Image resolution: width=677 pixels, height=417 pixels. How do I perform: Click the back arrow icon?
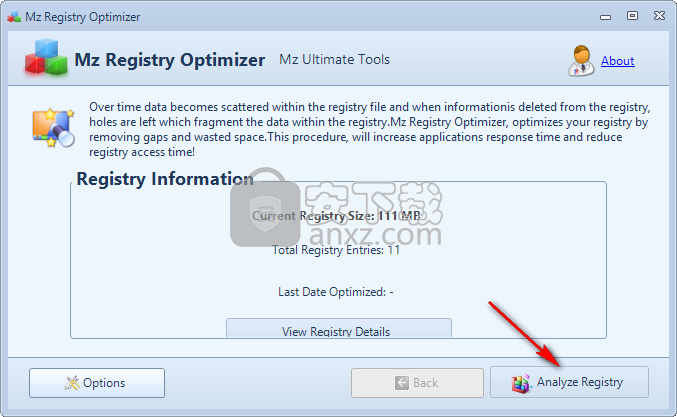(402, 383)
